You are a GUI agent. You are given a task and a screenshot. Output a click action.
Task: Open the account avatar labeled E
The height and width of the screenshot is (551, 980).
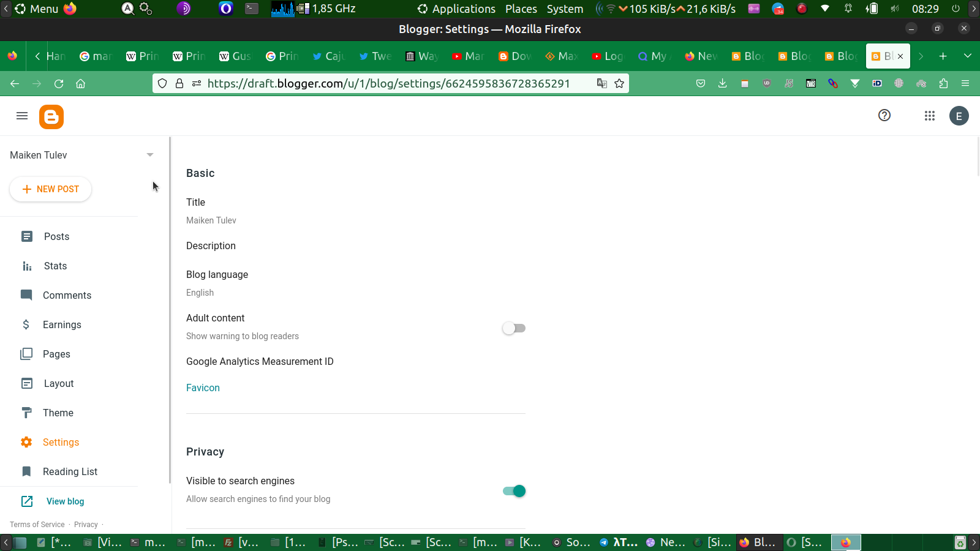tap(959, 116)
